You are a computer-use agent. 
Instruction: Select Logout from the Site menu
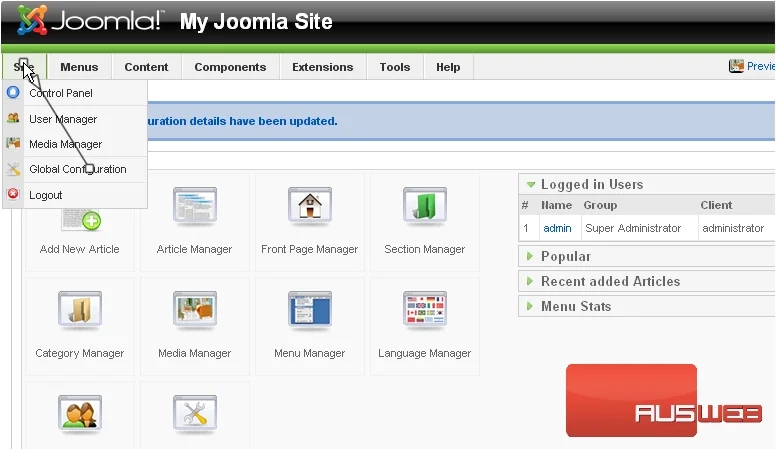pyautogui.click(x=46, y=195)
